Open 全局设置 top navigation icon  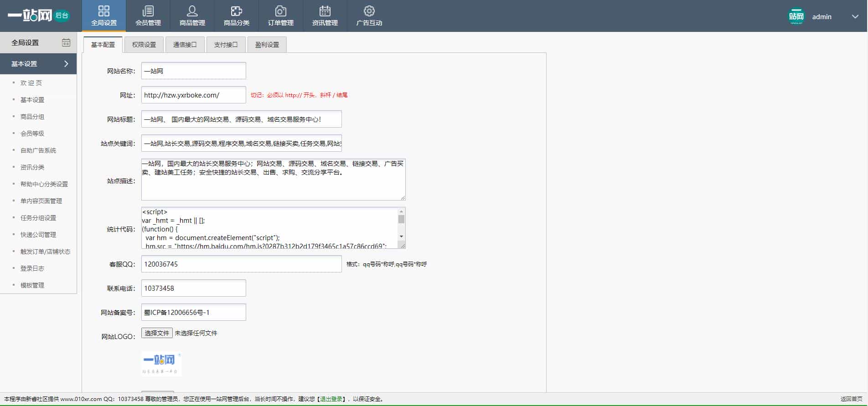click(x=104, y=11)
